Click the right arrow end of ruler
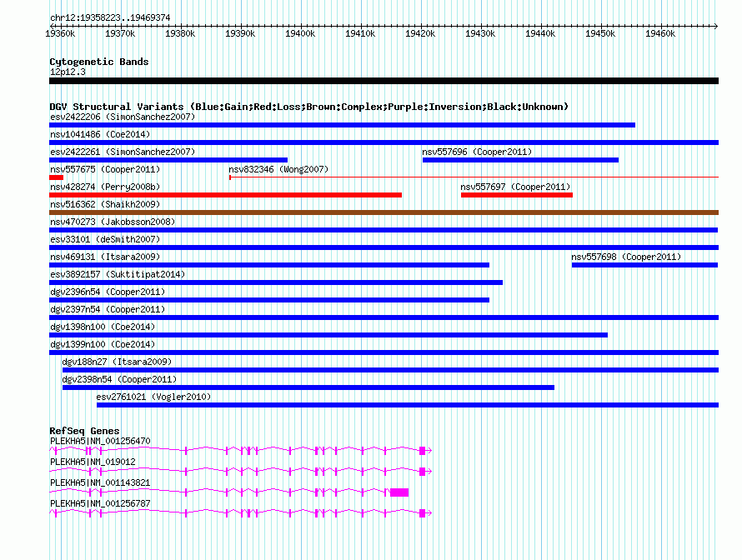Image resolution: width=742 pixels, height=560 pixels. 716,26
